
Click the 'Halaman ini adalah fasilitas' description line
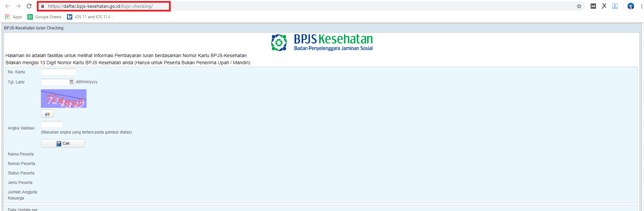(126, 55)
